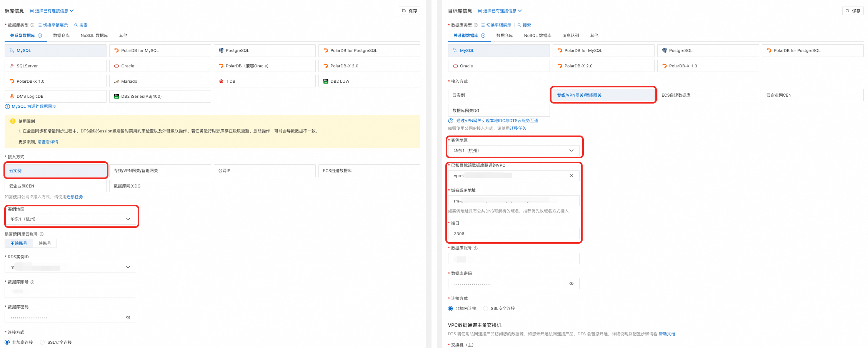Click the 迁移任务 link in the source panel
This screenshot has height=348, width=868.
[75, 197]
